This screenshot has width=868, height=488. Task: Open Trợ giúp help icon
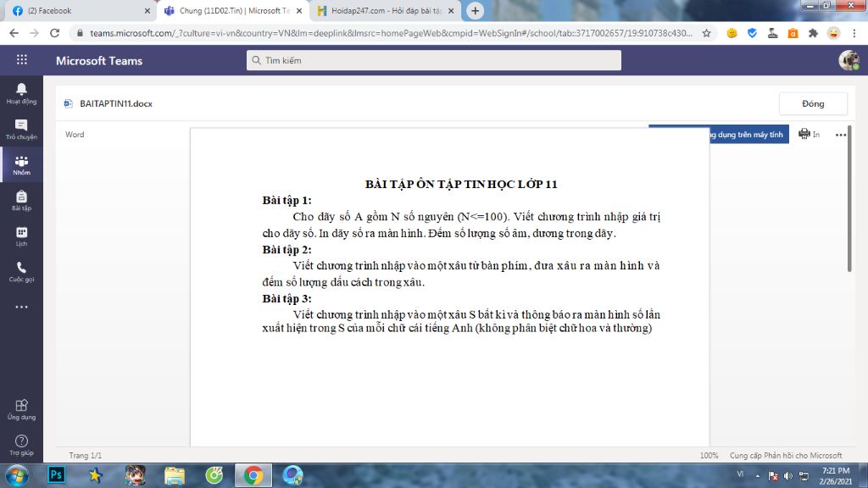pos(21,445)
